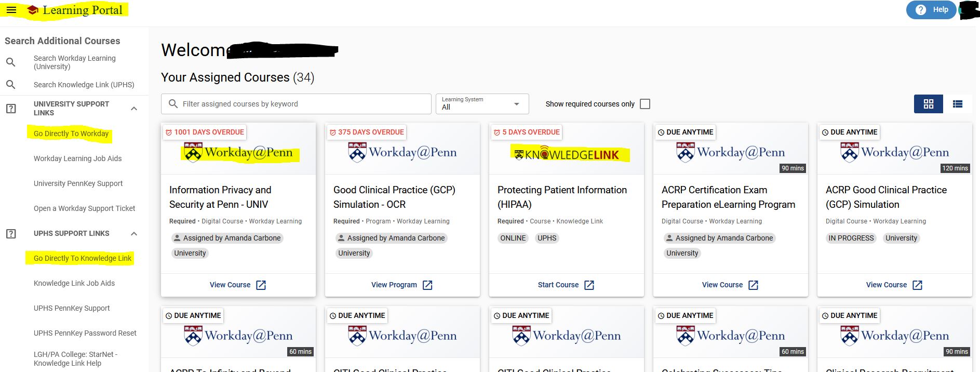Click search icon beside Search Workday Learning
This screenshot has width=980, height=372.
10,62
